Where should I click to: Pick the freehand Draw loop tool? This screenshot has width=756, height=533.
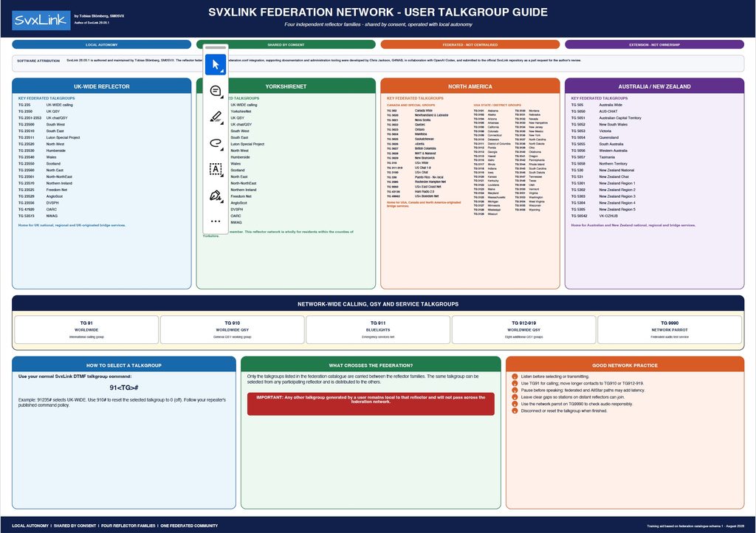click(x=216, y=143)
